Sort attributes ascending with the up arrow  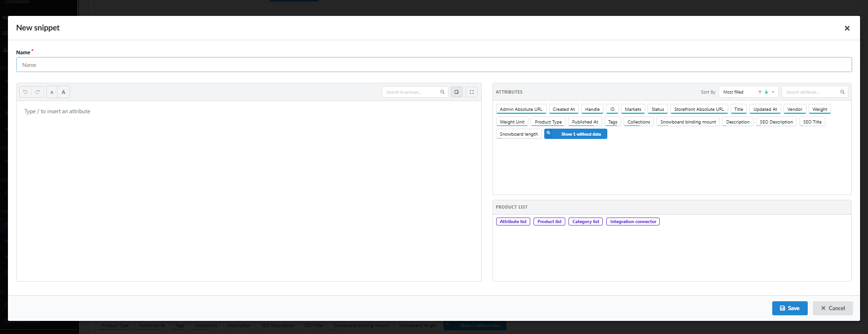point(760,92)
